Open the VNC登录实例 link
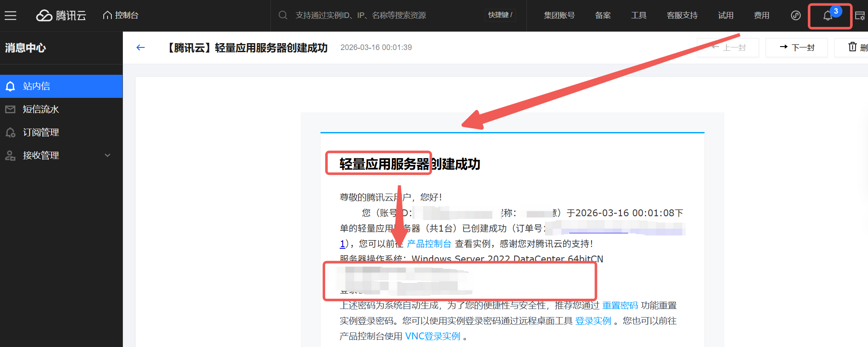The image size is (868, 347). (433, 336)
